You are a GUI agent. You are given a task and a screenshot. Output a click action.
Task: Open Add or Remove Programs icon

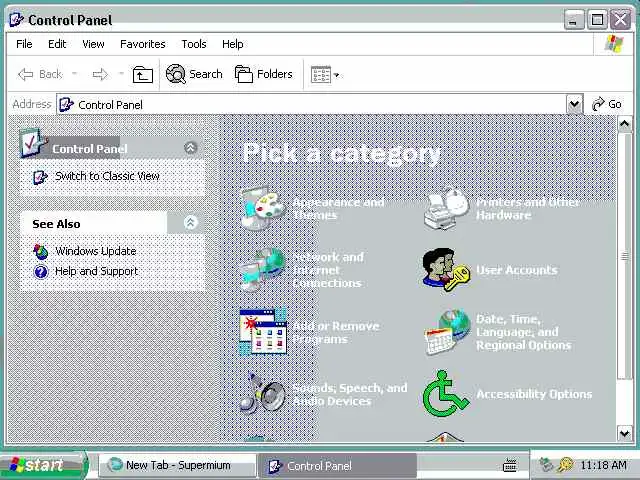[x=263, y=331]
